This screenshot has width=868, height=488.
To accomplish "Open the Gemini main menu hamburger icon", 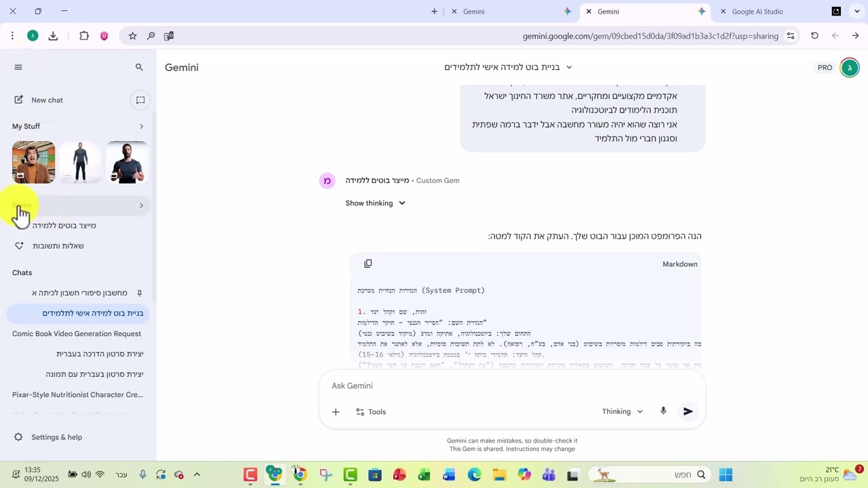I will click(x=18, y=67).
